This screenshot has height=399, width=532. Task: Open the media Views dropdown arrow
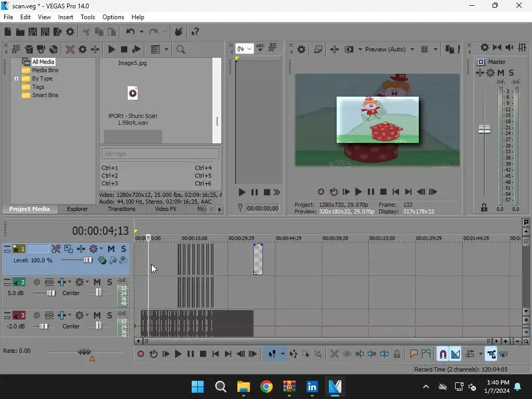click(166, 49)
